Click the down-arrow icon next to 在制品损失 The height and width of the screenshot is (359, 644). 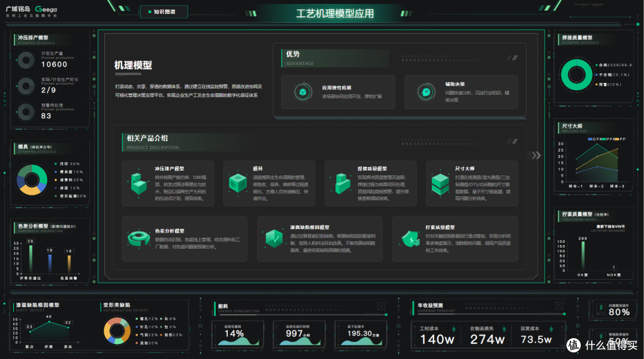pyautogui.click(x=504, y=329)
